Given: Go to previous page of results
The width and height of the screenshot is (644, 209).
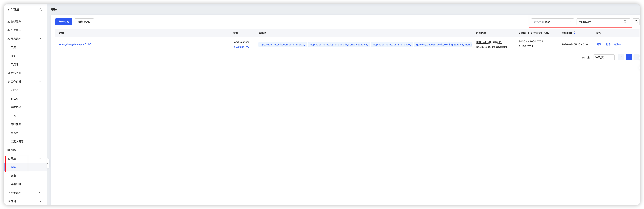Looking at the screenshot, I should pos(621,57).
